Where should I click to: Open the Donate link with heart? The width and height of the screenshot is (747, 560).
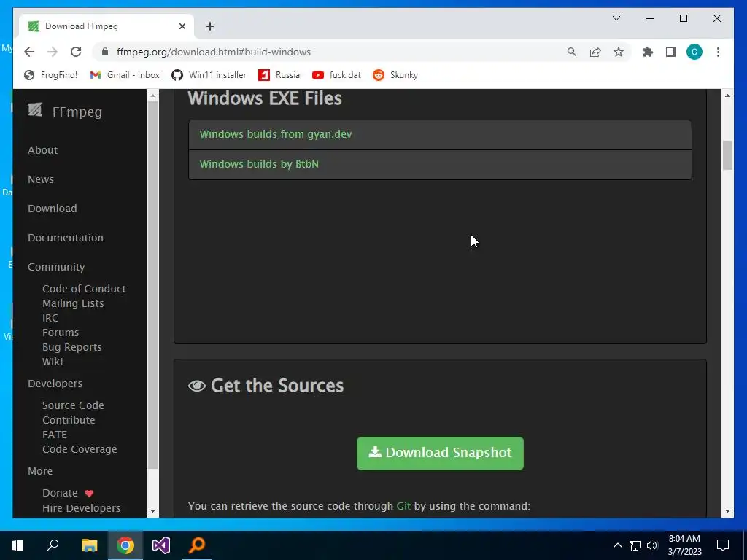68,493
